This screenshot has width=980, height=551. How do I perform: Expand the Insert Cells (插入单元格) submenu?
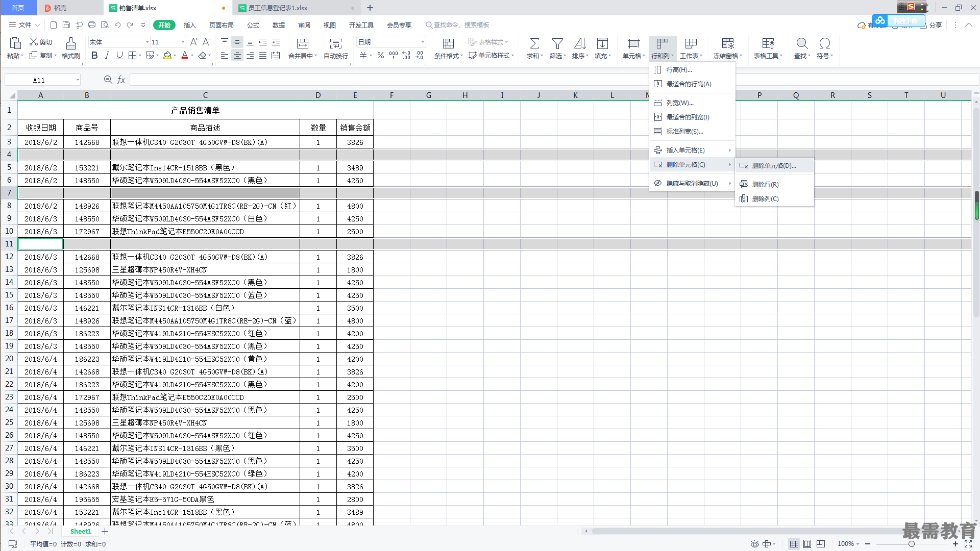[692, 150]
